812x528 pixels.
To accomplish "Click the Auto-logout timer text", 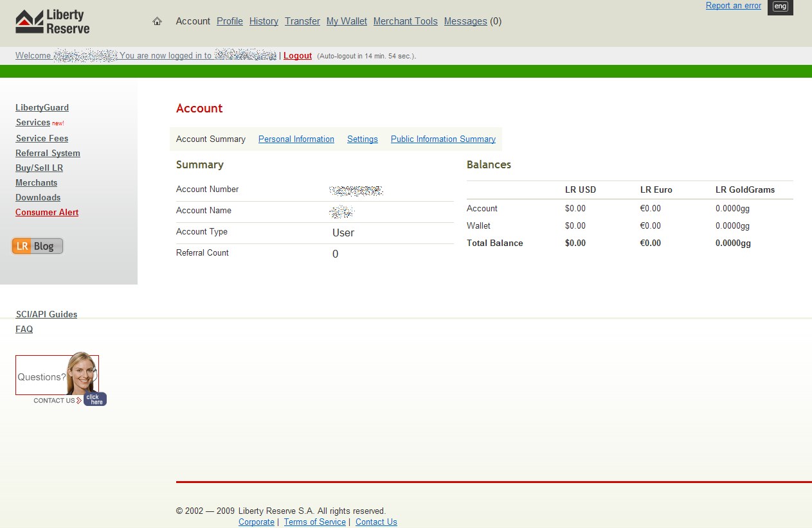I will (x=366, y=57).
